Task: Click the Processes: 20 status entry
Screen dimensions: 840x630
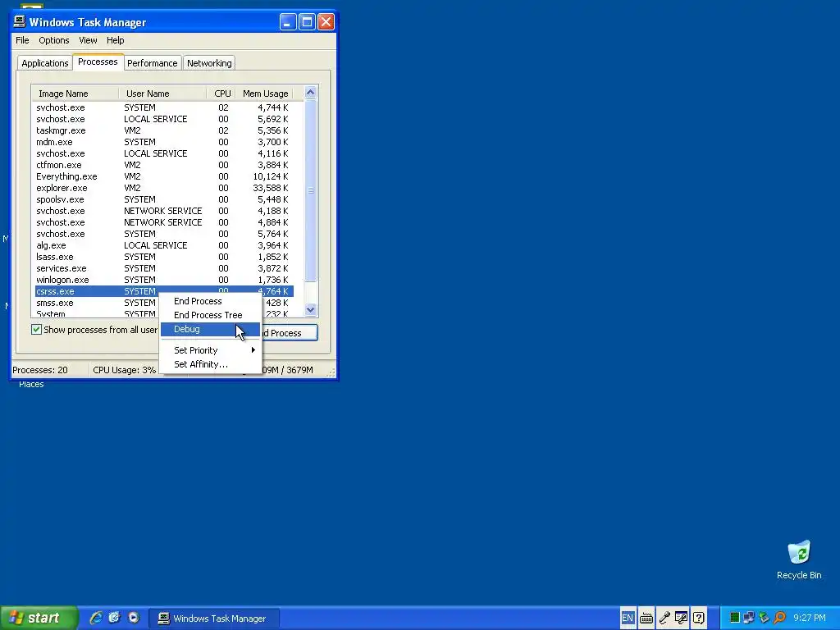Action: pyautogui.click(x=40, y=370)
